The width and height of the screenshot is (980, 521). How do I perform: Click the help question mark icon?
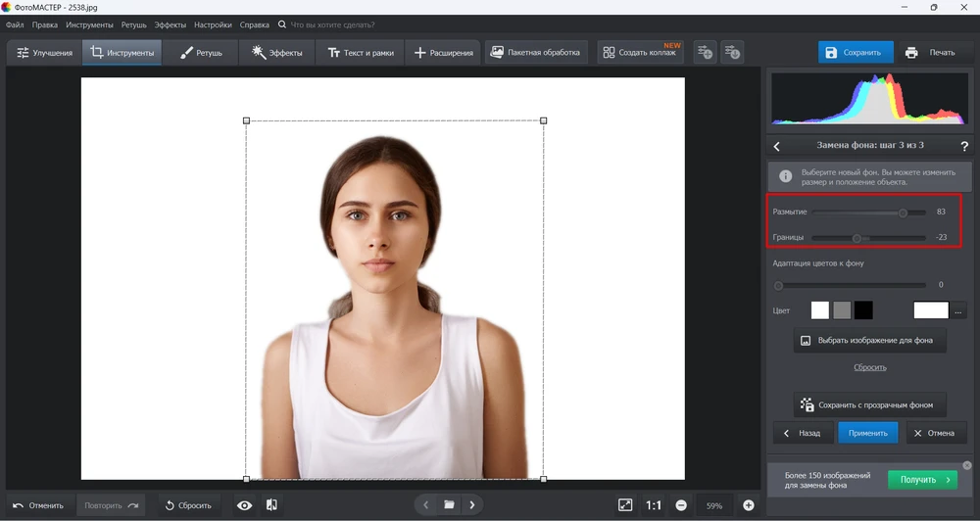click(x=964, y=146)
